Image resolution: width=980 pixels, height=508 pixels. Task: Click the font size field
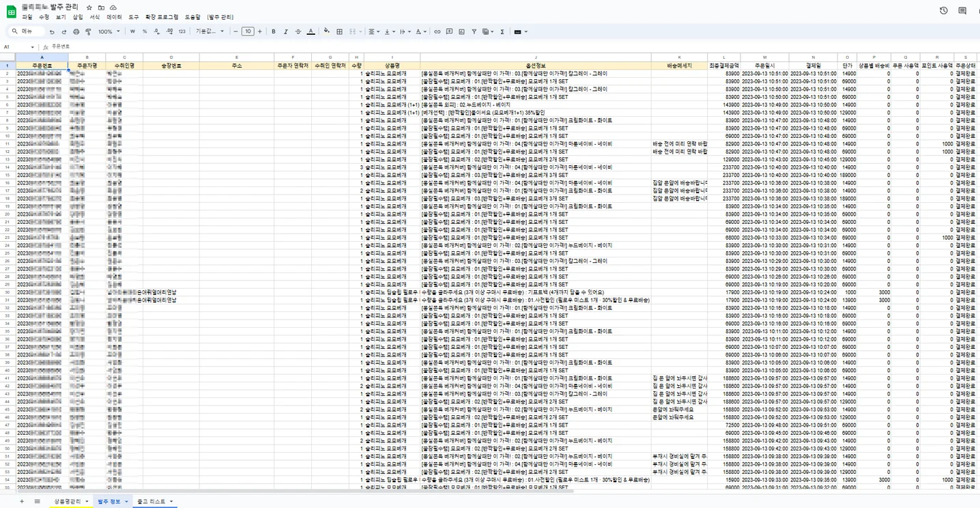[x=248, y=31]
